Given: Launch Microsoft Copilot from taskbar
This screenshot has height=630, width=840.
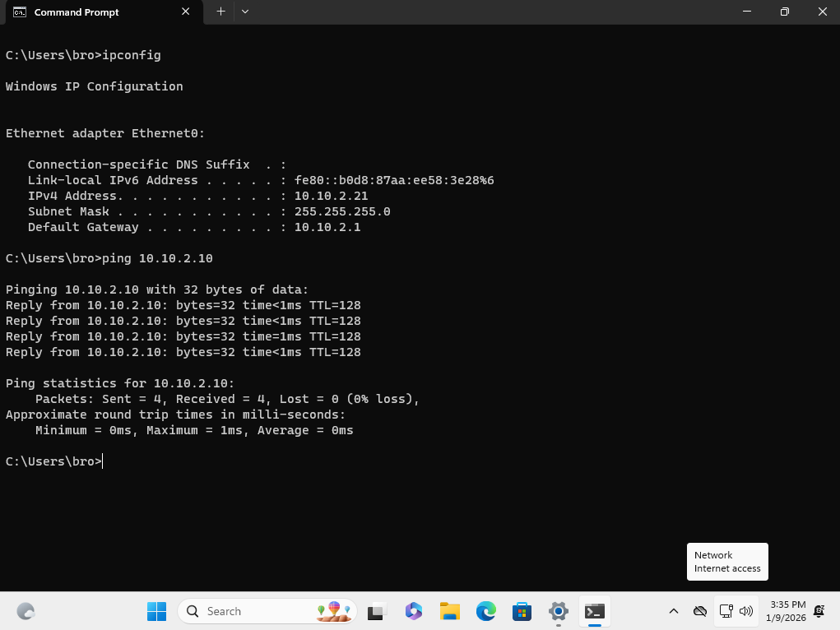Looking at the screenshot, I should 414,611.
